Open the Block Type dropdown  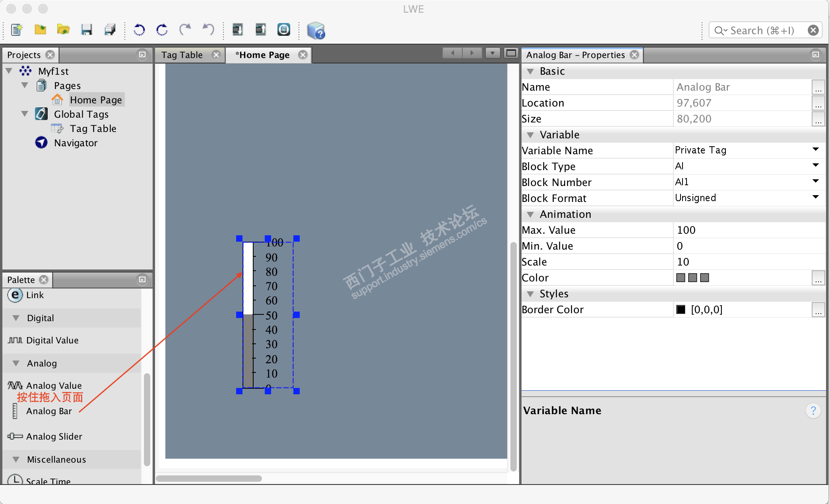coord(815,166)
